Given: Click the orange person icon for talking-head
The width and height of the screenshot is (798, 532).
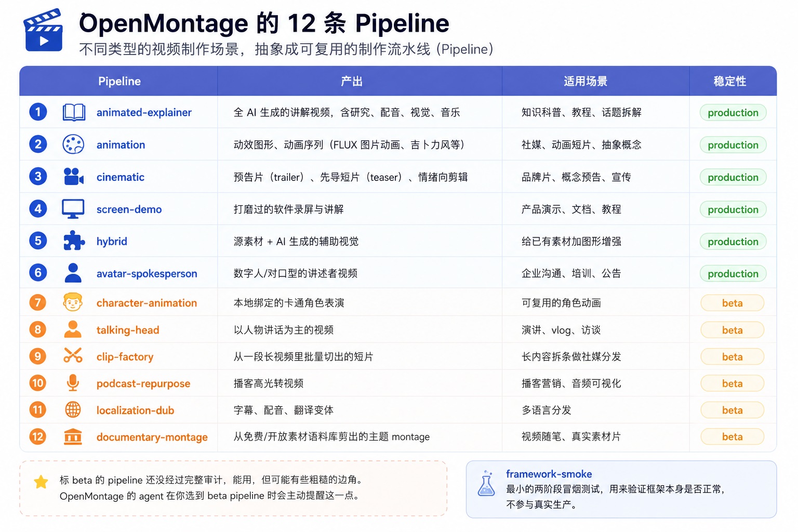Looking at the screenshot, I should [x=73, y=329].
